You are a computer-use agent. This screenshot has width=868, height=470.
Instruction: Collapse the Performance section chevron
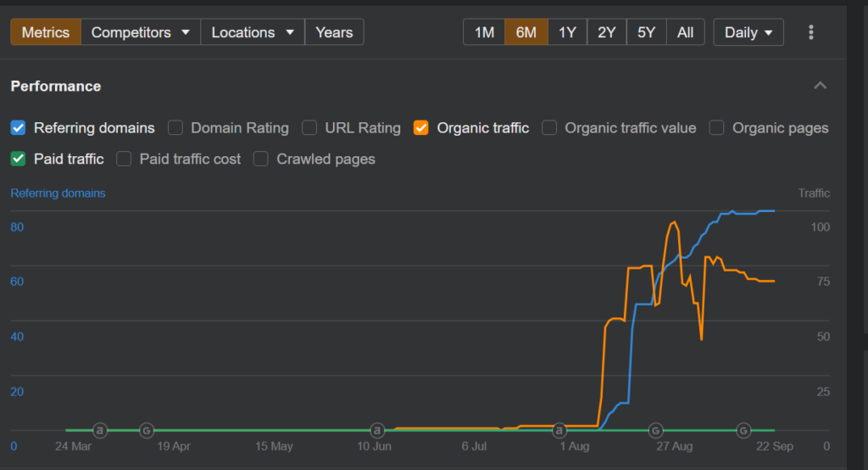821,86
